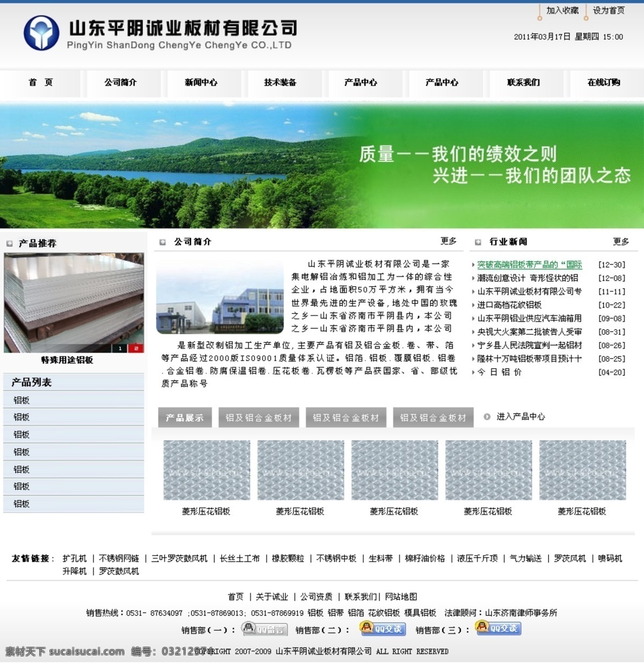Click the QQ留言 icon for 销售部(一)
Viewport: 644px width, 664px height.
[x=264, y=629]
